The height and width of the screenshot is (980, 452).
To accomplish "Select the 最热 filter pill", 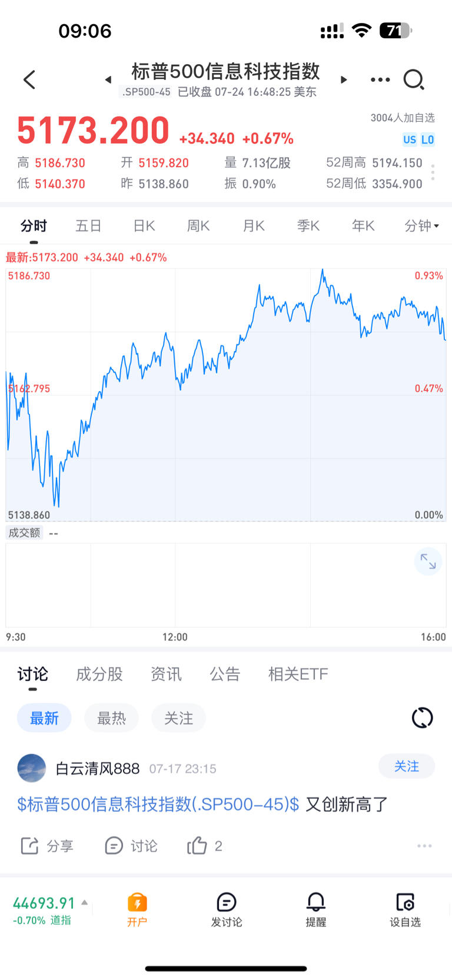I will click(111, 718).
